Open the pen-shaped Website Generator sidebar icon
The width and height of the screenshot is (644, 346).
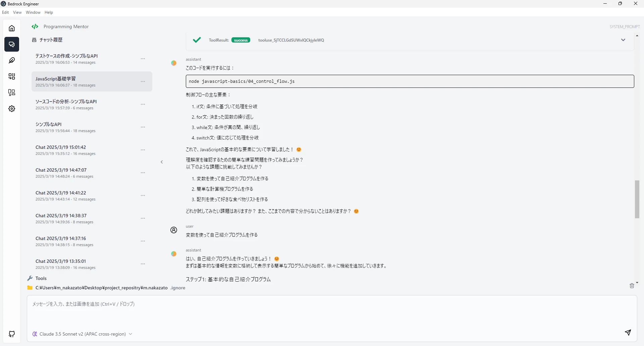tap(12, 60)
